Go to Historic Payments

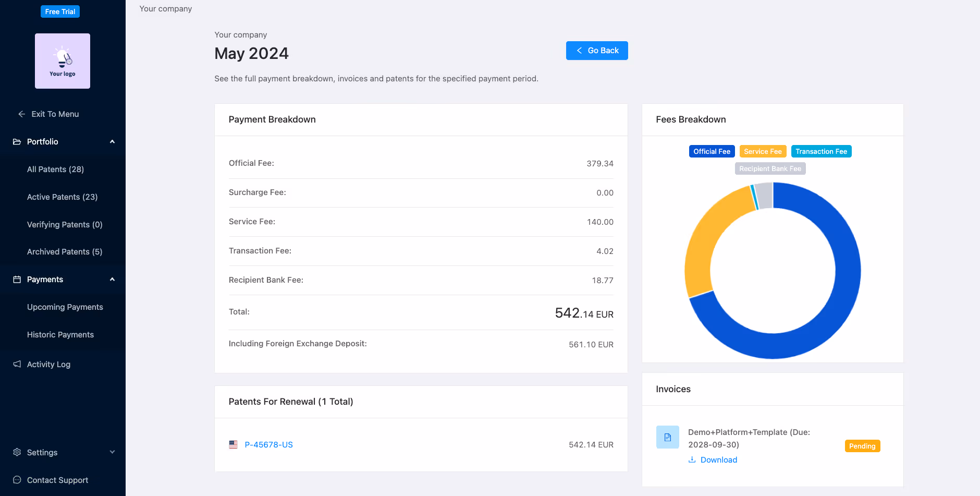point(60,335)
